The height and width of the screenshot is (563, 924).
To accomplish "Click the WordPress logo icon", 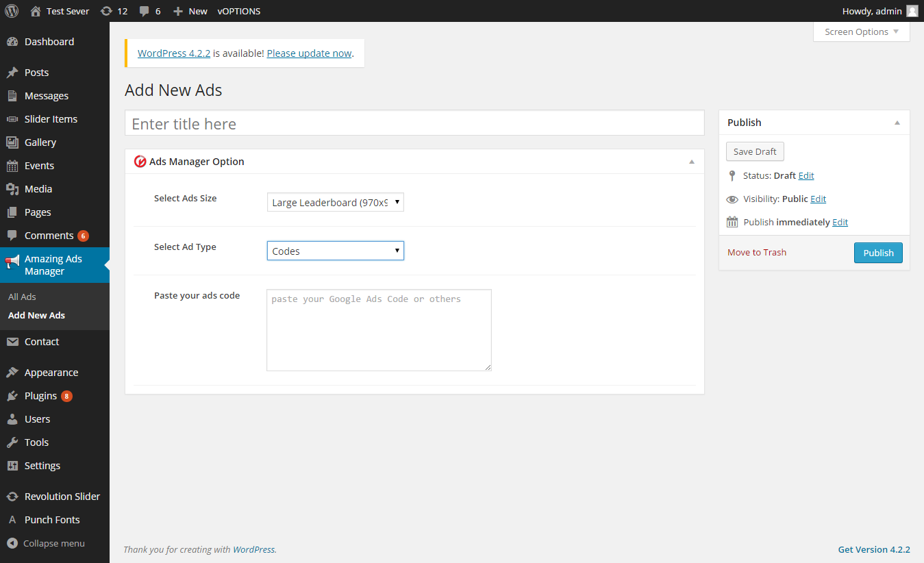I will (12, 11).
